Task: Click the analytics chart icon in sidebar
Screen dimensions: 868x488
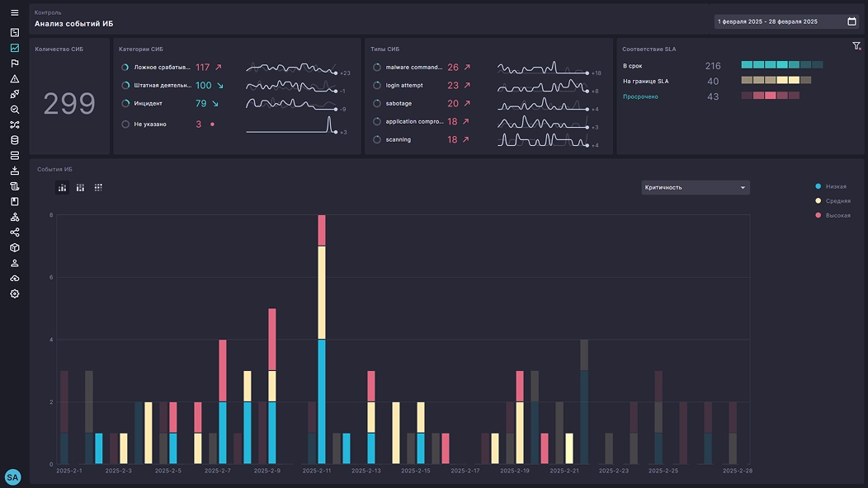Action: pyautogui.click(x=14, y=48)
